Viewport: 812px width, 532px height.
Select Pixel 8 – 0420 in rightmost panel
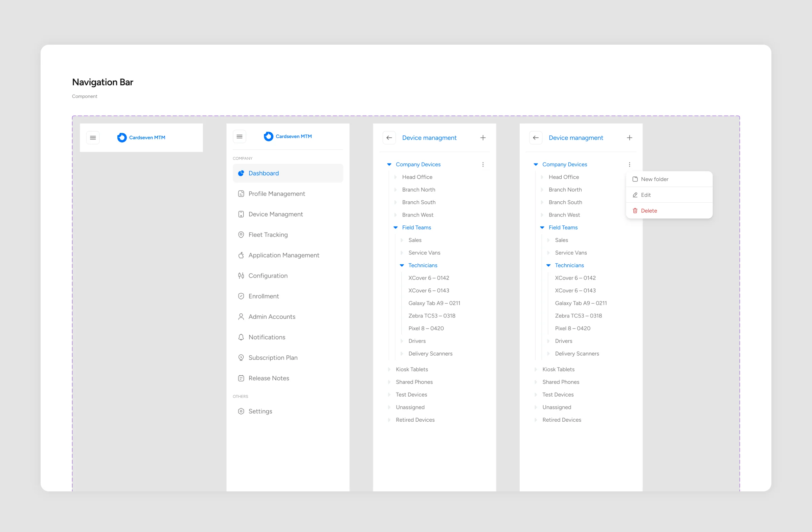coord(572,328)
